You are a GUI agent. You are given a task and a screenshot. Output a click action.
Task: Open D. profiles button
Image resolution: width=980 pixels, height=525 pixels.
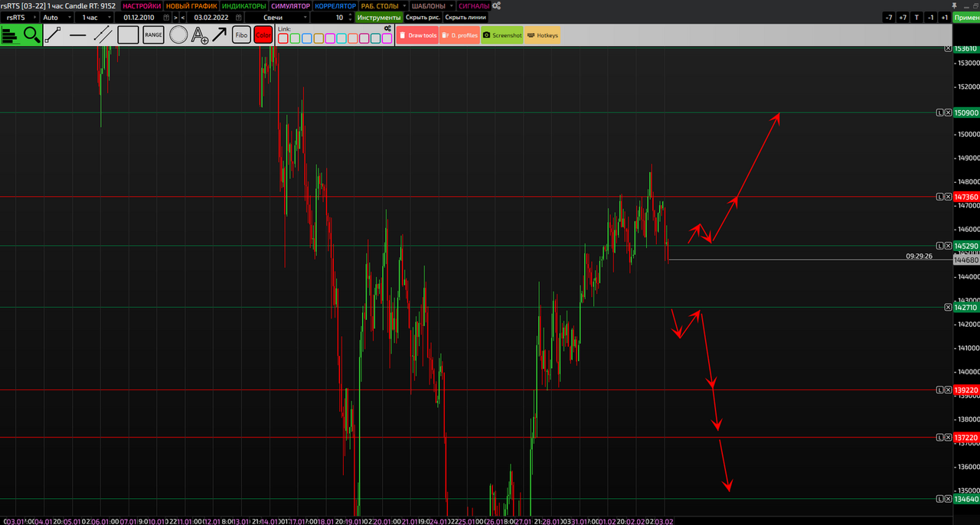[x=459, y=34]
